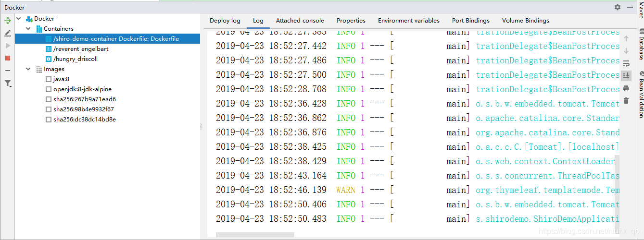644x240 pixels.
Task: Click the Start container play icon
Action: pyautogui.click(x=8, y=46)
